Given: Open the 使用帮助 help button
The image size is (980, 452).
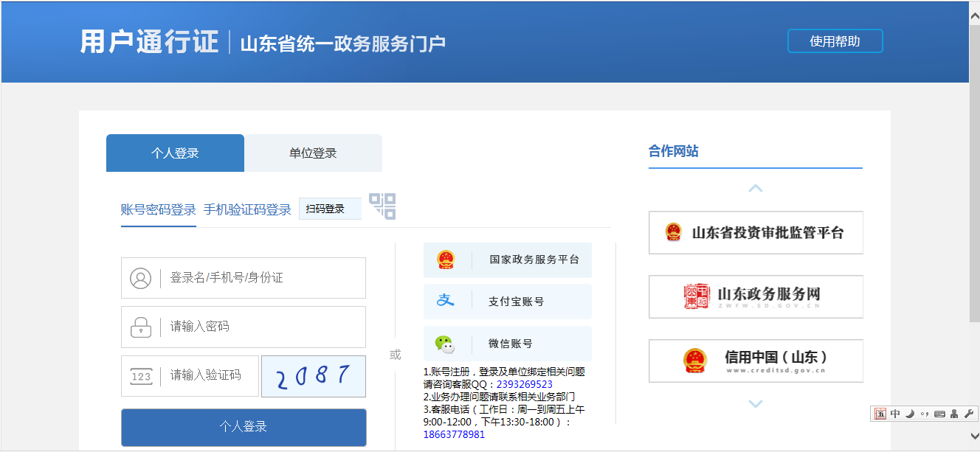Looking at the screenshot, I should [x=835, y=41].
